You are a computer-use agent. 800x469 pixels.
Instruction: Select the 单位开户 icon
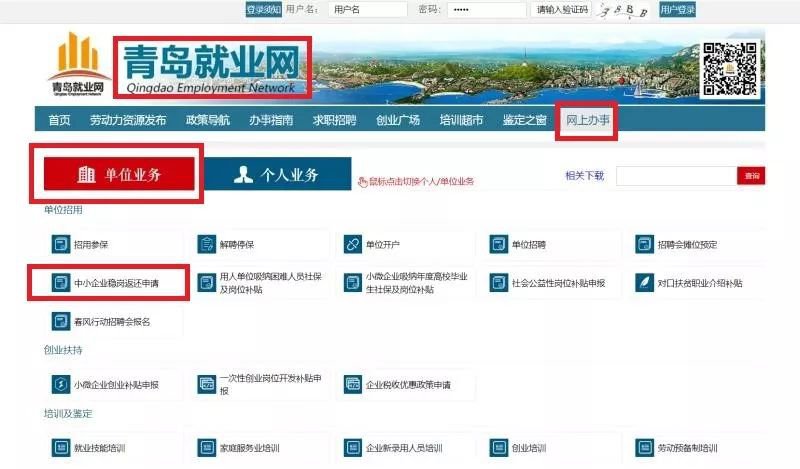pyautogui.click(x=352, y=243)
